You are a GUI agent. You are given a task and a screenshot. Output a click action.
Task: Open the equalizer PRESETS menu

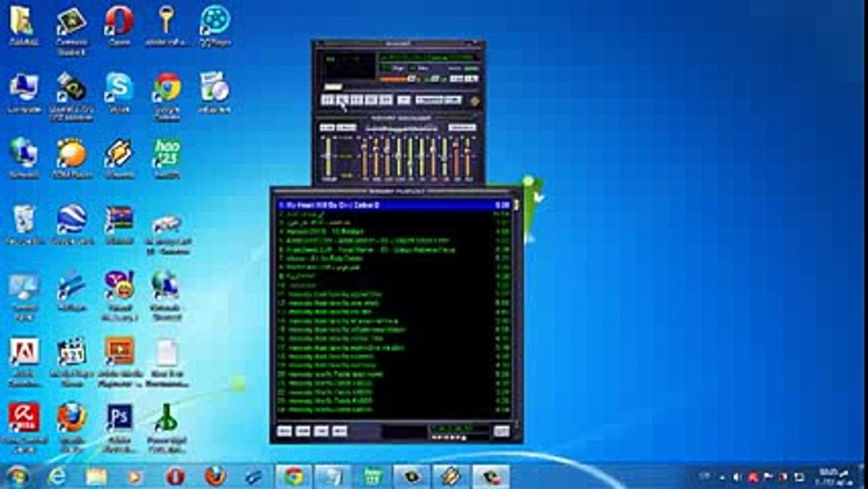tap(463, 127)
